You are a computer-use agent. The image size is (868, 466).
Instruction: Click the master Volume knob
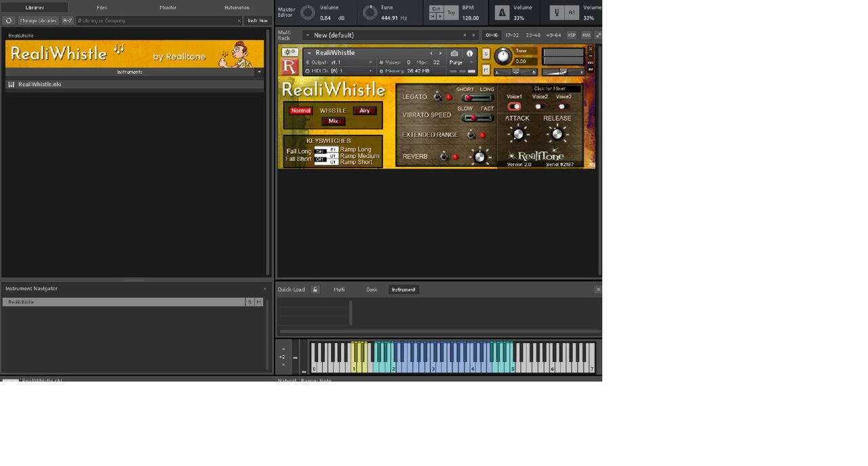[308, 13]
